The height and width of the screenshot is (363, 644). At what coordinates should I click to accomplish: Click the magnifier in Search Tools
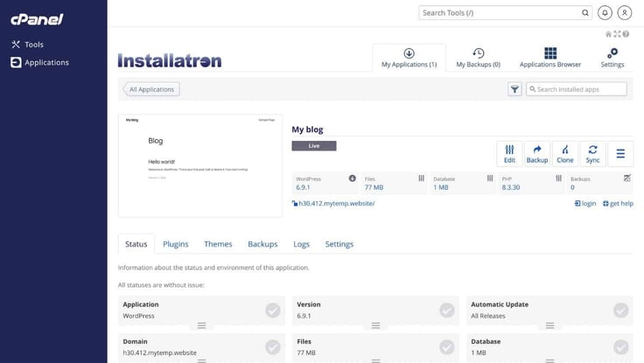click(584, 13)
